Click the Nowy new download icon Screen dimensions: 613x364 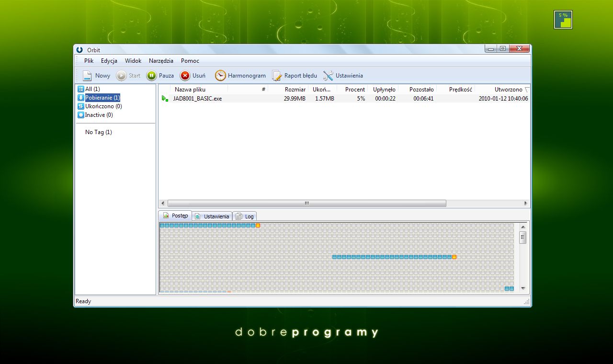tap(87, 76)
